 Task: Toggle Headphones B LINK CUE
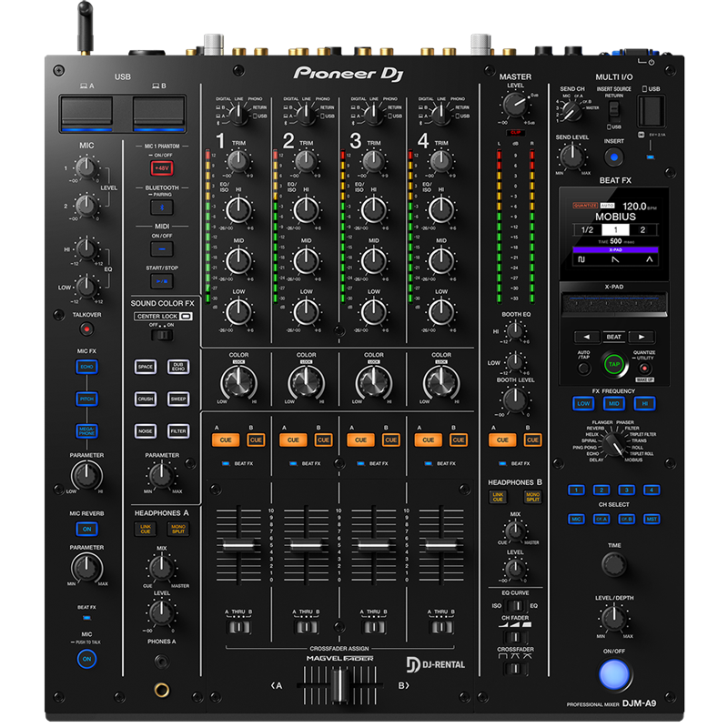click(498, 497)
